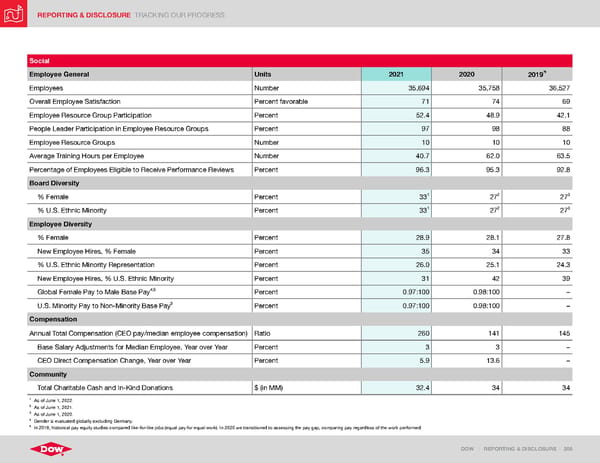Click 'U.S. Minority Pay to Non-Minority Base Pay'
The height and width of the screenshot is (463, 600).
(105, 306)
